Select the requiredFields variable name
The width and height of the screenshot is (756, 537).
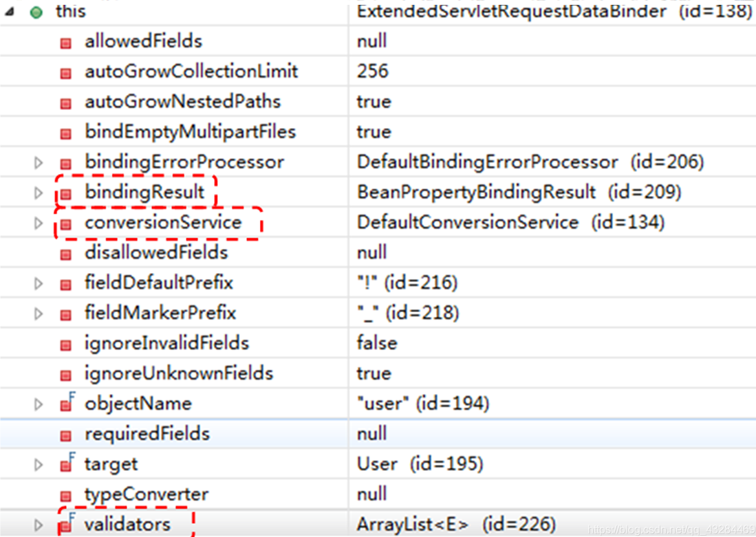click(x=147, y=433)
